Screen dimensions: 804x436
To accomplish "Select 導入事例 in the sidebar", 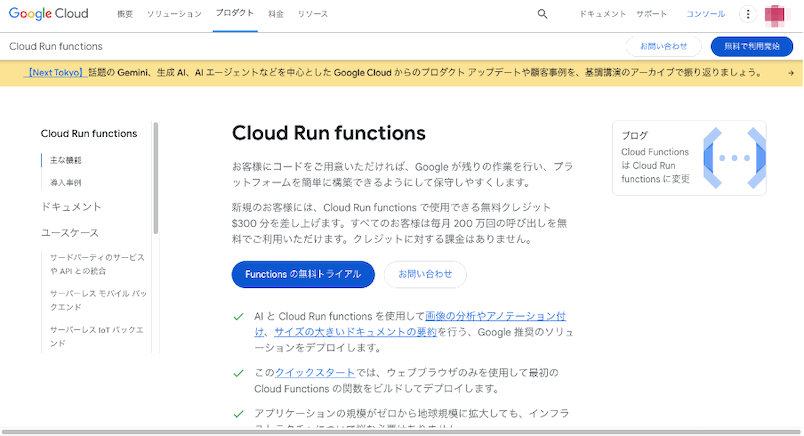I will pos(66,183).
